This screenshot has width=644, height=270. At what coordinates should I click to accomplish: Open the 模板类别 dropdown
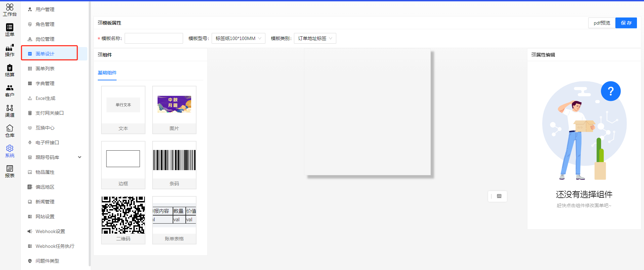[315, 38]
